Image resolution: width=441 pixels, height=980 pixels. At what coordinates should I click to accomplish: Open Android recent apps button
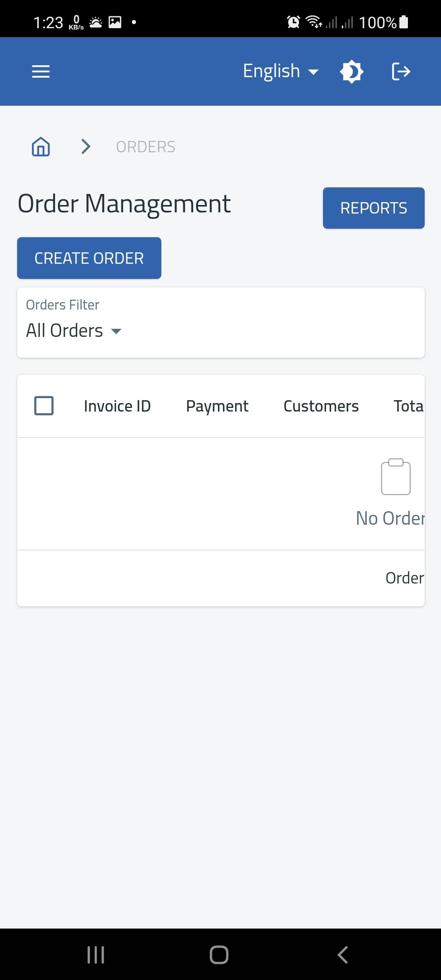pos(96,955)
